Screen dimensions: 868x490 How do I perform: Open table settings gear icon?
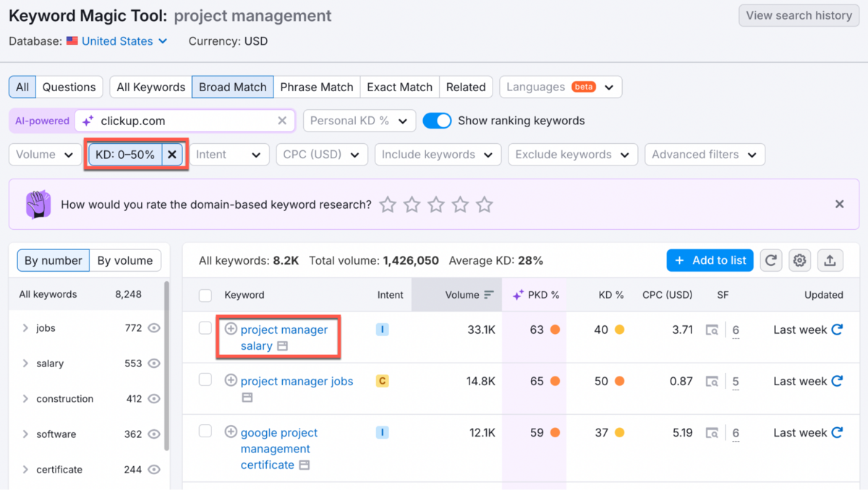coord(799,261)
